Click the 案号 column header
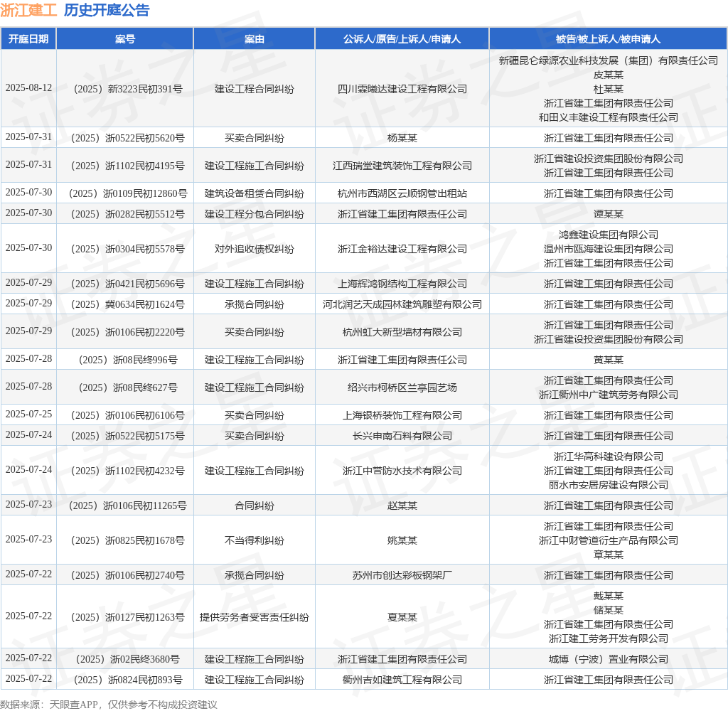This screenshot has height=711, width=728. (x=125, y=39)
